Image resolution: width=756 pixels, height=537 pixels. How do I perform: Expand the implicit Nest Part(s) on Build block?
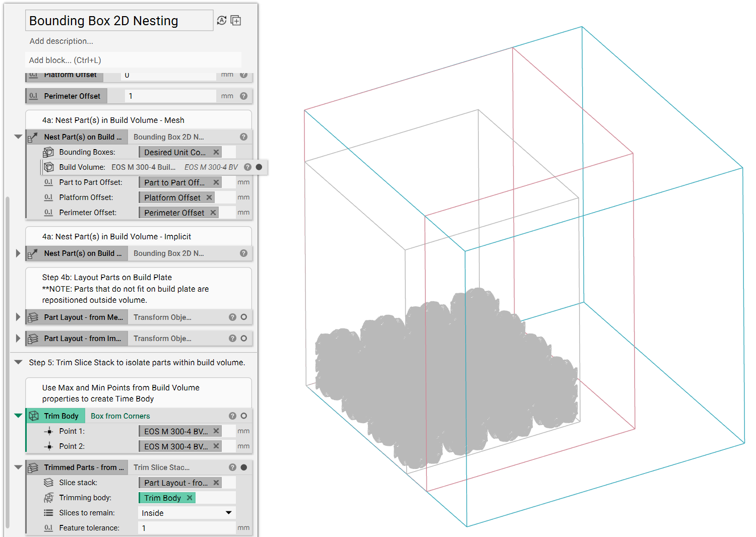18,253
